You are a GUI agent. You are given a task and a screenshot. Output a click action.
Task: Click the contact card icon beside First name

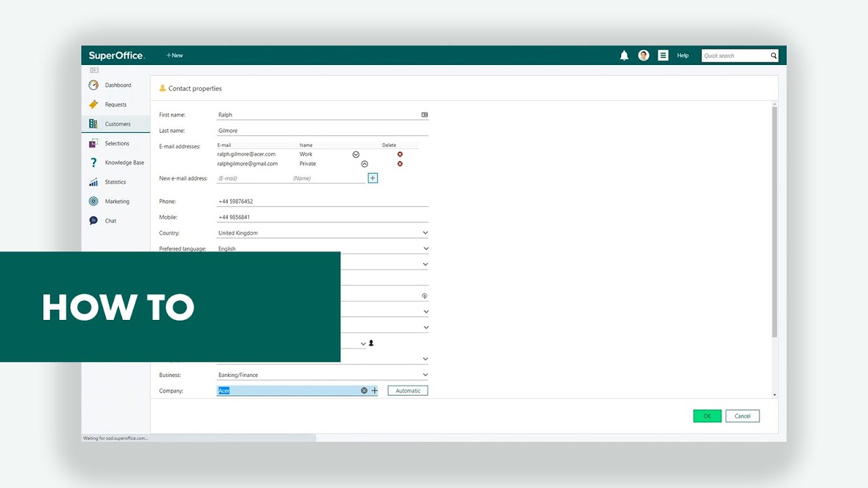[x=425, y=115]
